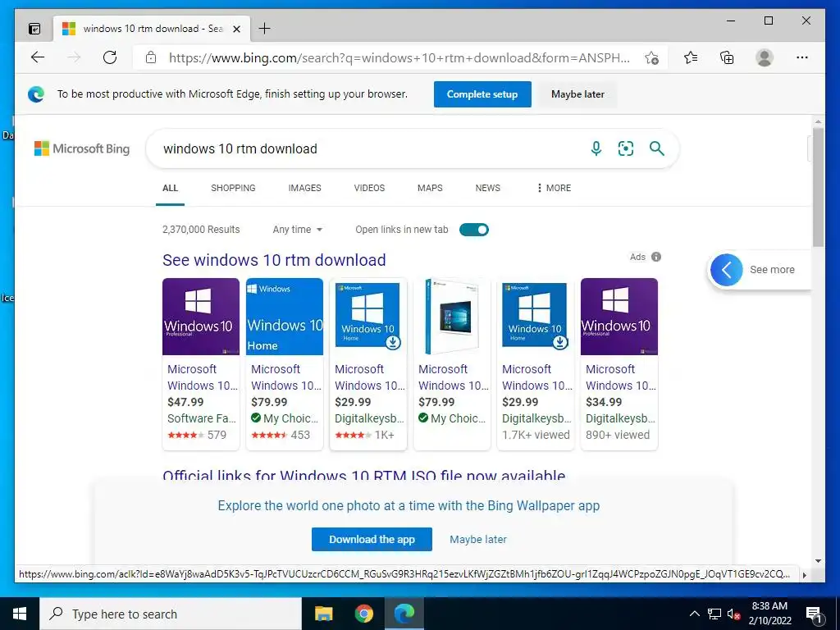Open the user profile avatar
The image size is (840, 630).
coord(765,57)
